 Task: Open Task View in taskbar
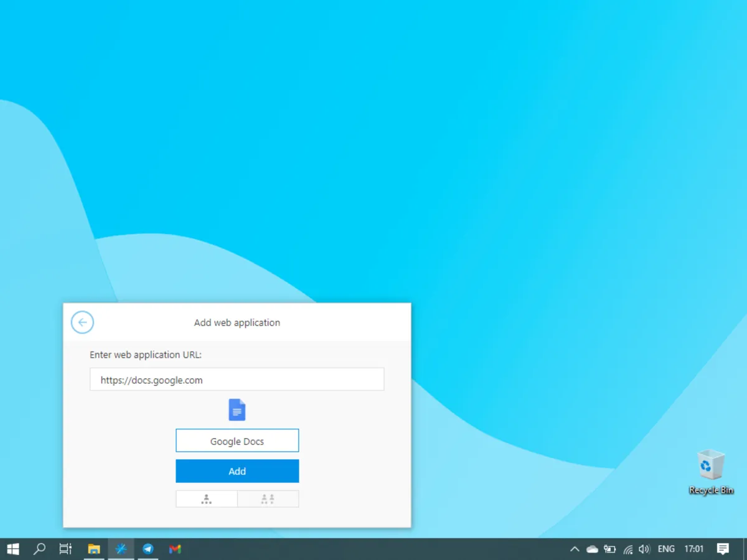[65, 549]
